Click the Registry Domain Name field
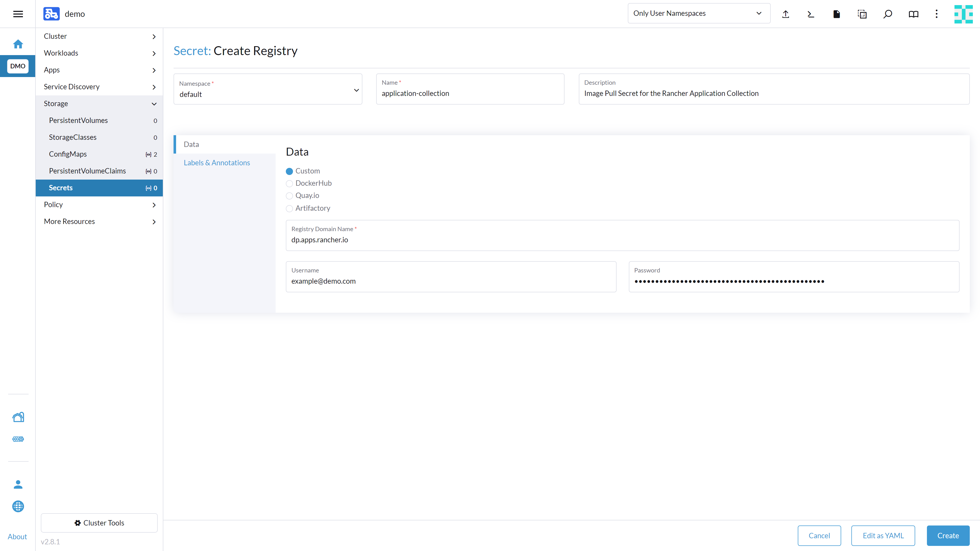This screenshot has height=551, width=980. [x=622, y=240]
